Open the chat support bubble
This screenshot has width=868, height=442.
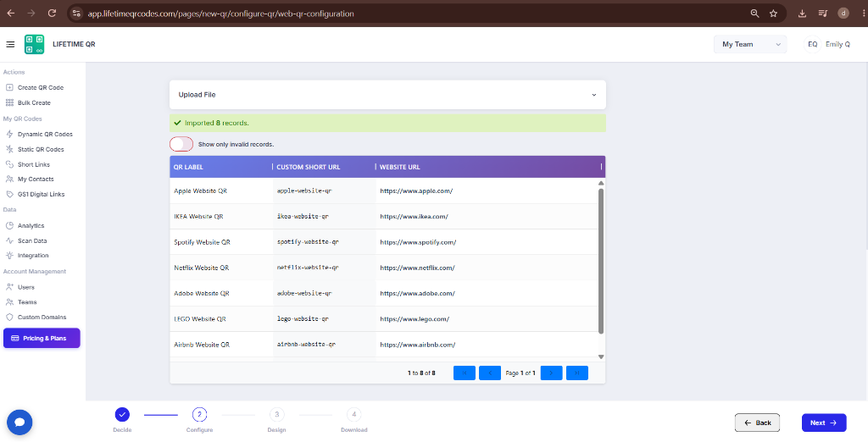19,423
